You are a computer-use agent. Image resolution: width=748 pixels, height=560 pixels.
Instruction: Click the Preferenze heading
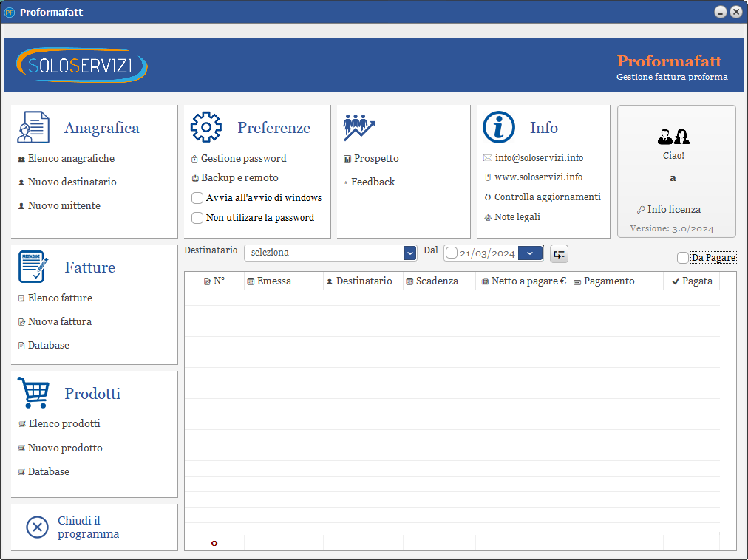pos(273,128)
